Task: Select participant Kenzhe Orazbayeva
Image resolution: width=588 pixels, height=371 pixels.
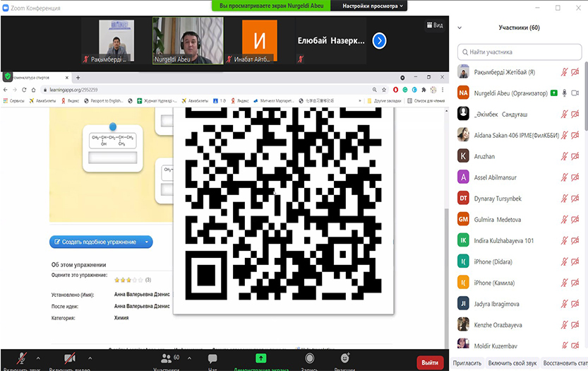Action: coord(519,325)
